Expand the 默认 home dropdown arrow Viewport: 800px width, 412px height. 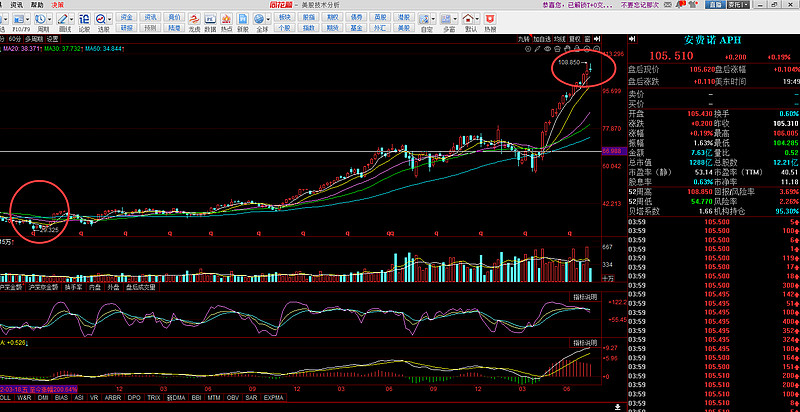point(478,19)
